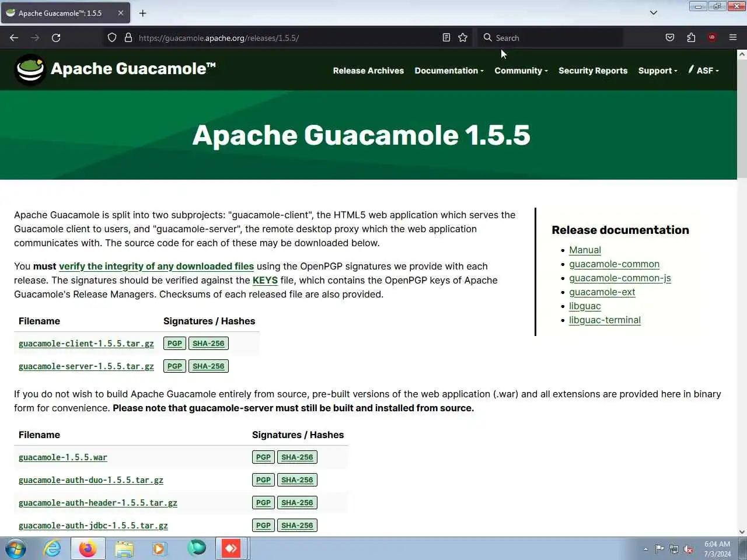Expand the Community dropdown menu
This screenshot has height=560, width=747.
point(521,71)
